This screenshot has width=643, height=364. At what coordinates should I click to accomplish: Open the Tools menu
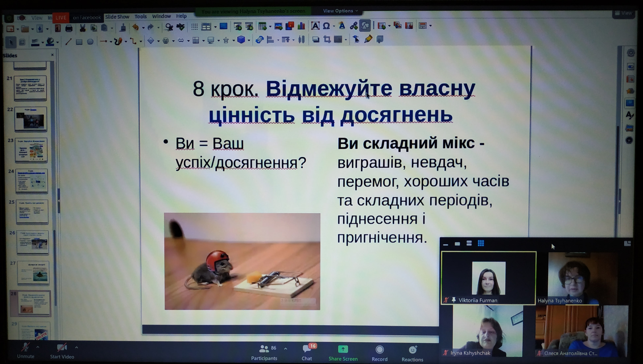tap(140, 16)
